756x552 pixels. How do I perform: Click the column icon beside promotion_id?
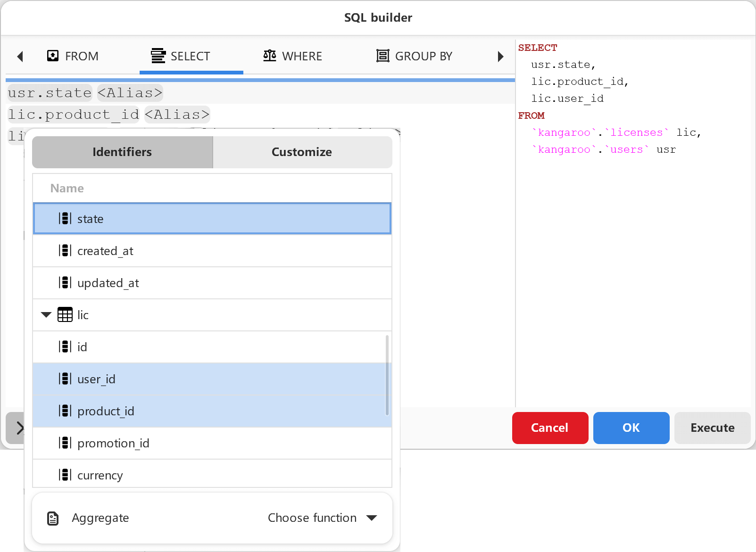point(65,443)
